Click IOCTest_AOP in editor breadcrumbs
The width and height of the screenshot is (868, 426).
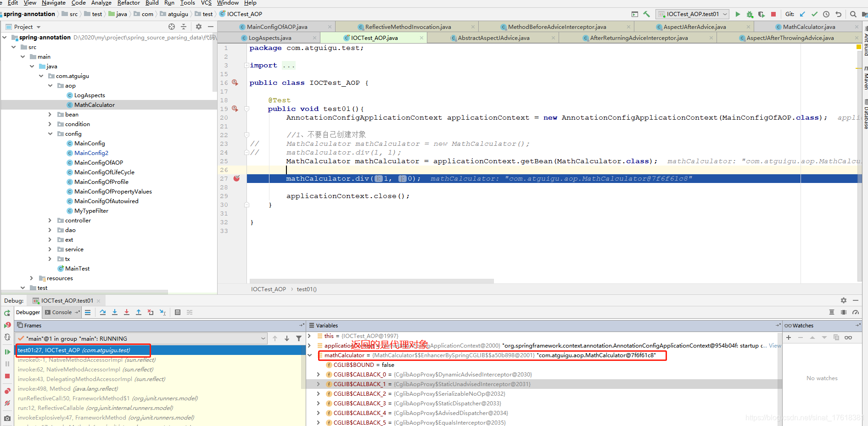[268, 289]
